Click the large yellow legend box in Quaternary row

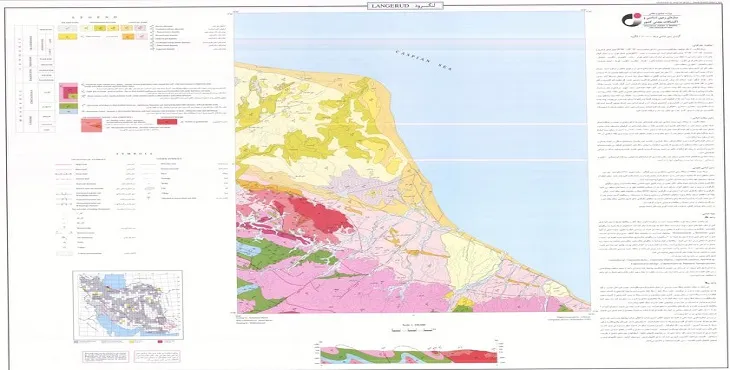coord(68,36)
